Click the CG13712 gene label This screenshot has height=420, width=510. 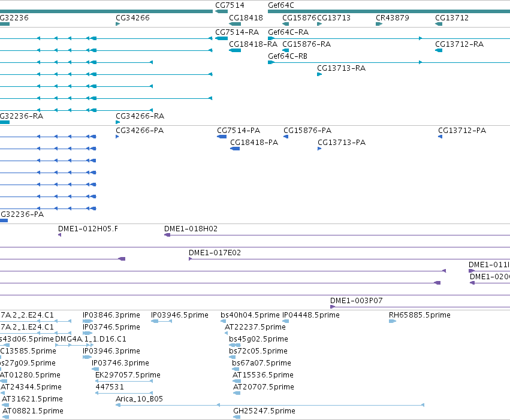[x=452, y=17]
